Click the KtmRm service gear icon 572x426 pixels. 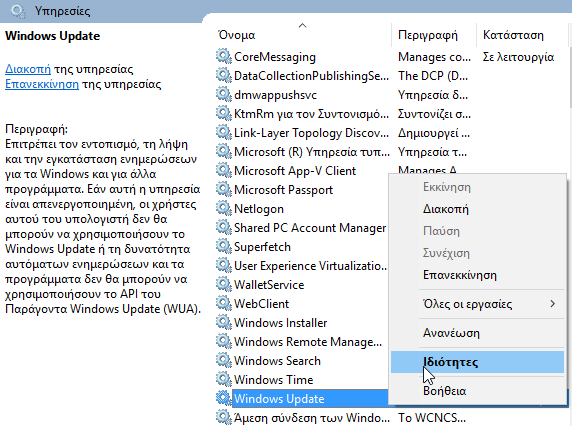coord(224,113)
